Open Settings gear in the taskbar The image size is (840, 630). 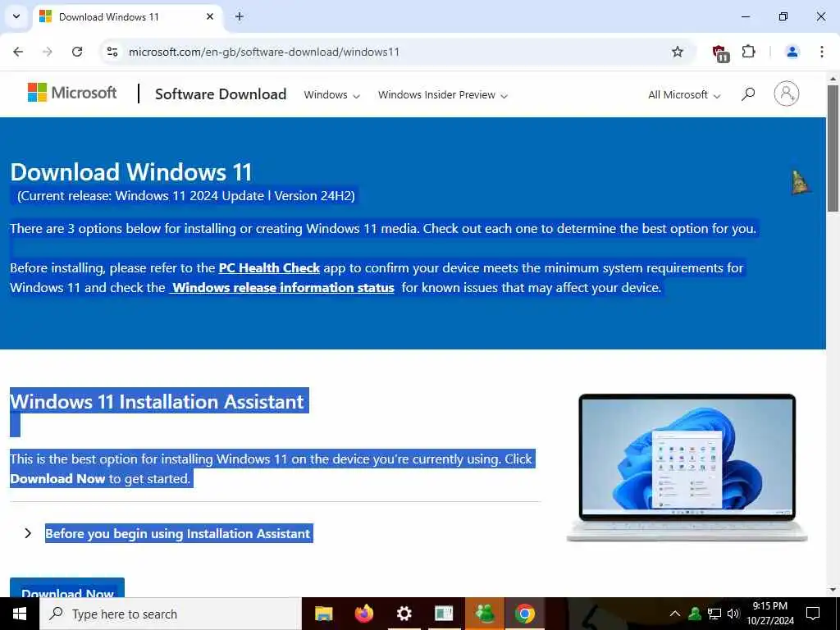coord(404,614)
